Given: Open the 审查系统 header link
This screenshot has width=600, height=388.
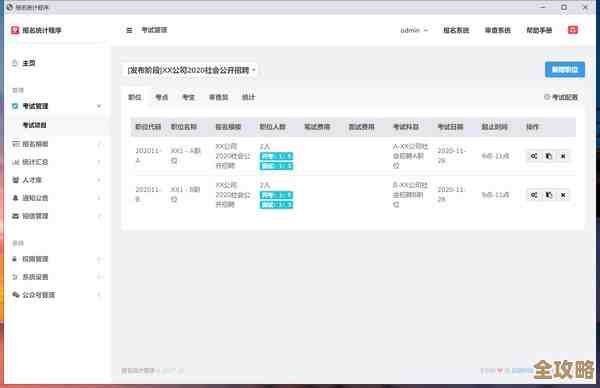Looking at the screenshot, I should [x=497, y=30].
